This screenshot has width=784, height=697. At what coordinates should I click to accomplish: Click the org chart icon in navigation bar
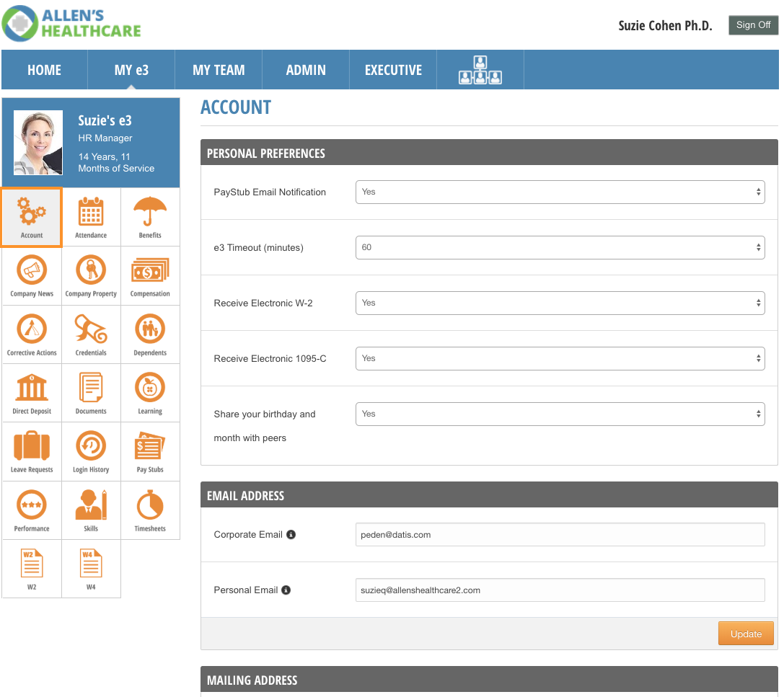coord(480,70)
